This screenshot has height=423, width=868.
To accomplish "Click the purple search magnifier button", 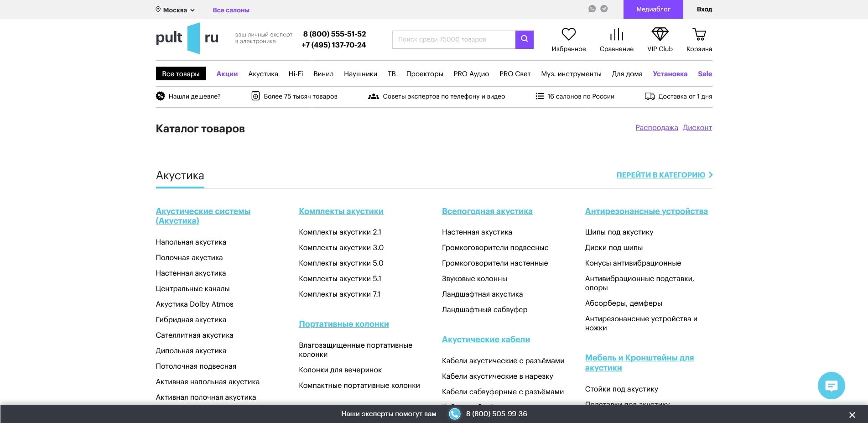I will coord(524,39).
